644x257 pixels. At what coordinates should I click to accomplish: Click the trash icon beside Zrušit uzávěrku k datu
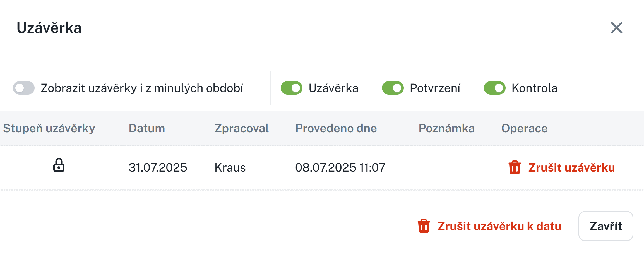point(424,226)
